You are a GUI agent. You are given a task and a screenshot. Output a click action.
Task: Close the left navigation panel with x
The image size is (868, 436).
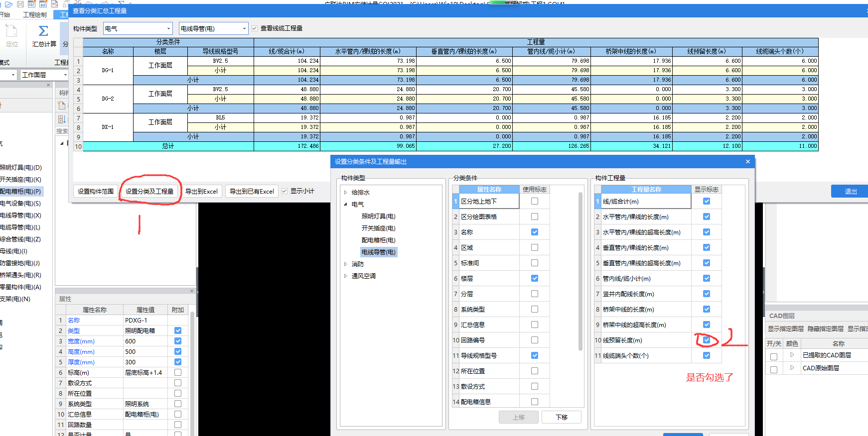point(48,85)
